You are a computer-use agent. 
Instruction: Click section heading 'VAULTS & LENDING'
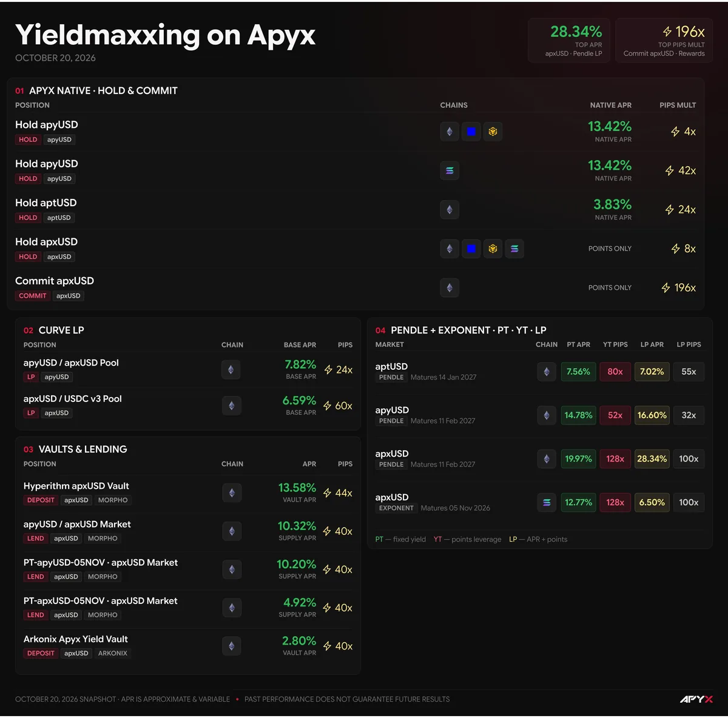click(x=83, y=449)
